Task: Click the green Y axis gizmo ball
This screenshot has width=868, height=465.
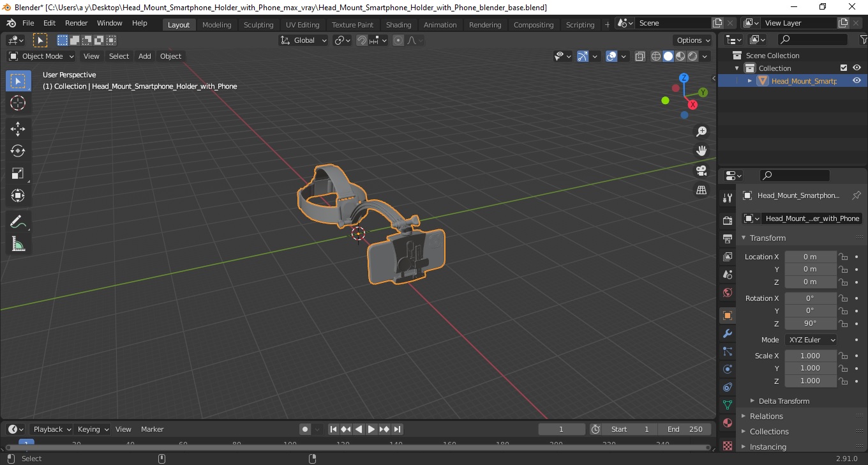Action: 703,93
